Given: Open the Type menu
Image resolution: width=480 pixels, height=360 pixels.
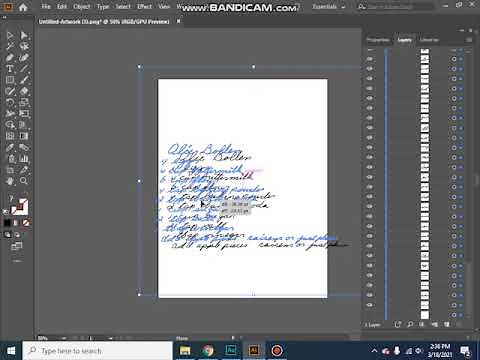Looking at the screenshot, I should [103, 6].
